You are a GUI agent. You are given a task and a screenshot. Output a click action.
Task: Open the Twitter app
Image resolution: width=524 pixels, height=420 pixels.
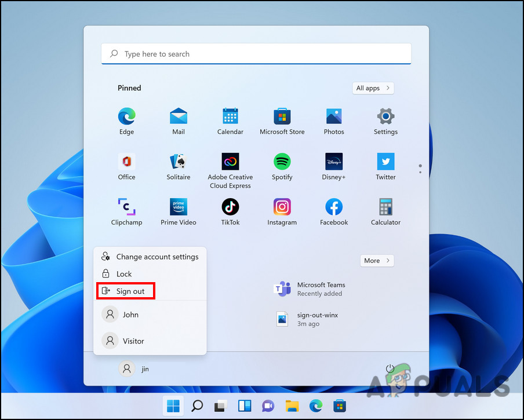tap(385, 167)
